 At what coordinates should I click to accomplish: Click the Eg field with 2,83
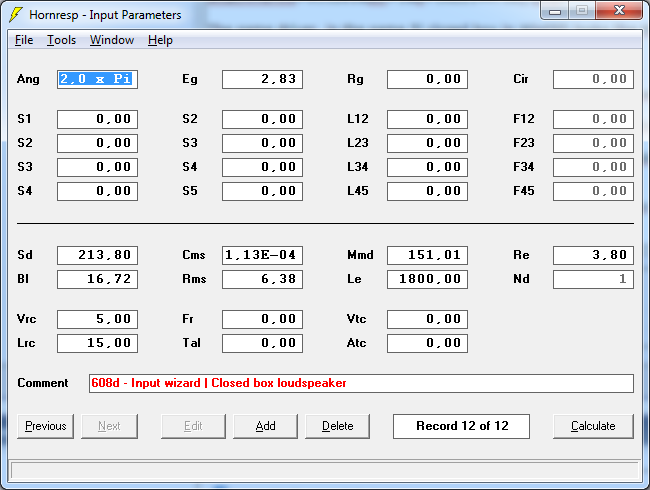click(262, 79)
